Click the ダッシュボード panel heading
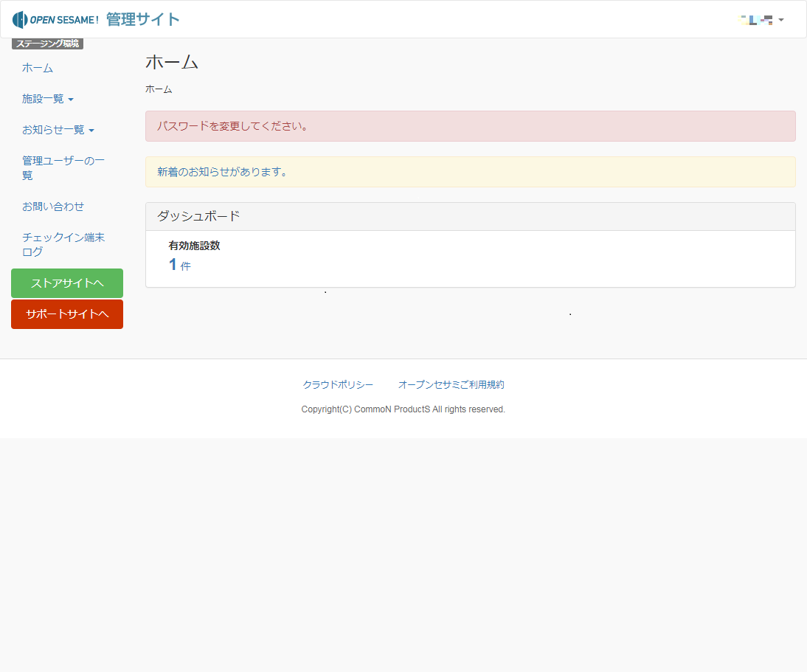This screenshot has width=807, height=672. click(471, 217)
